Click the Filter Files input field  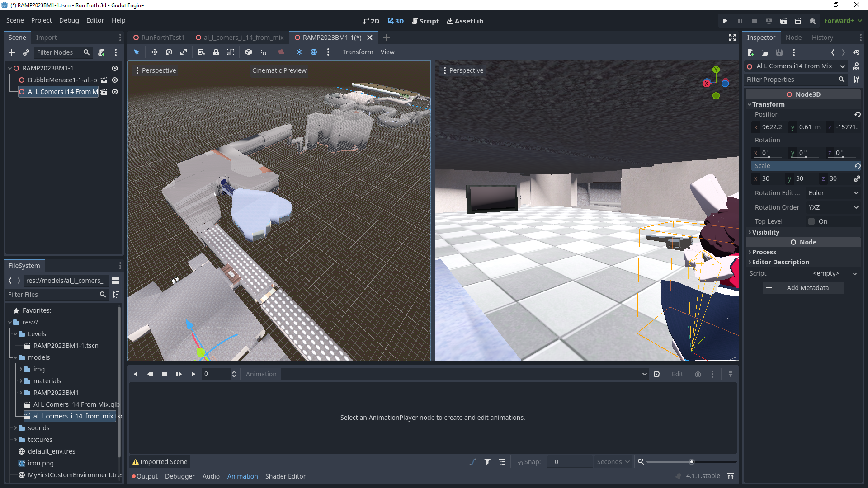click(52, 295)
